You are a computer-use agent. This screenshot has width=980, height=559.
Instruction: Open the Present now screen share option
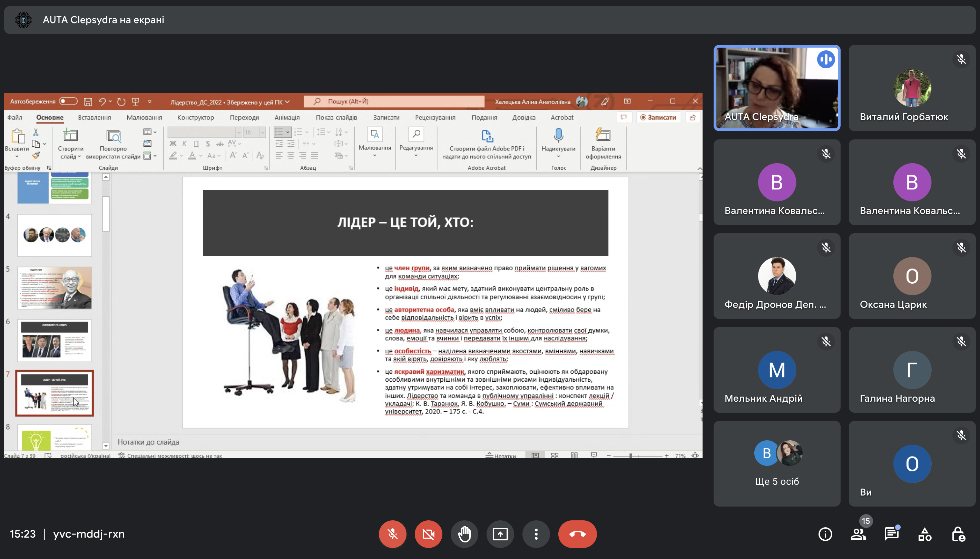click(500, 534)
